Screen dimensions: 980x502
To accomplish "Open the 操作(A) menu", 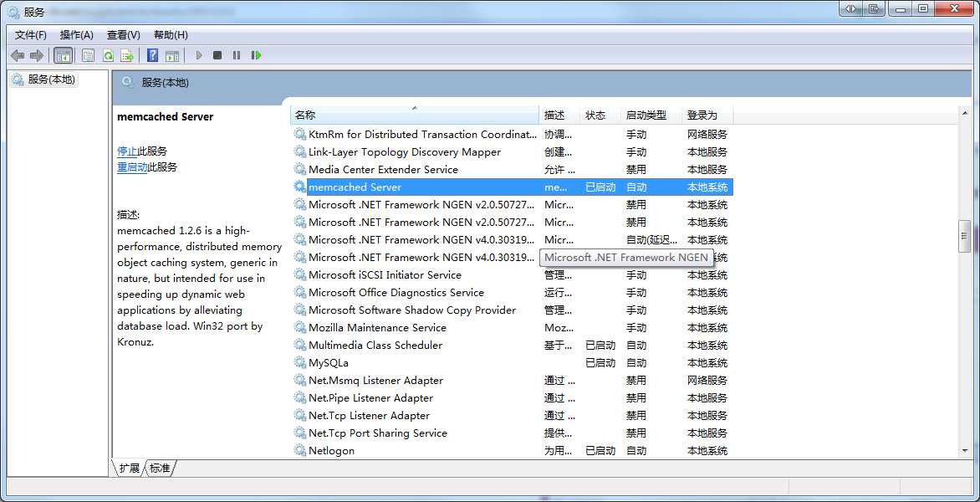I will point(77,35).
